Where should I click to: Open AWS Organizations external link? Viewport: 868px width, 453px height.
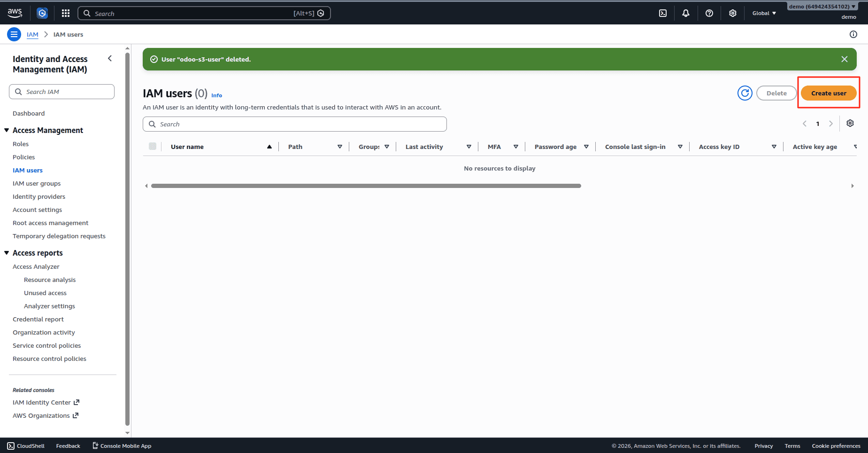point(46,415)
